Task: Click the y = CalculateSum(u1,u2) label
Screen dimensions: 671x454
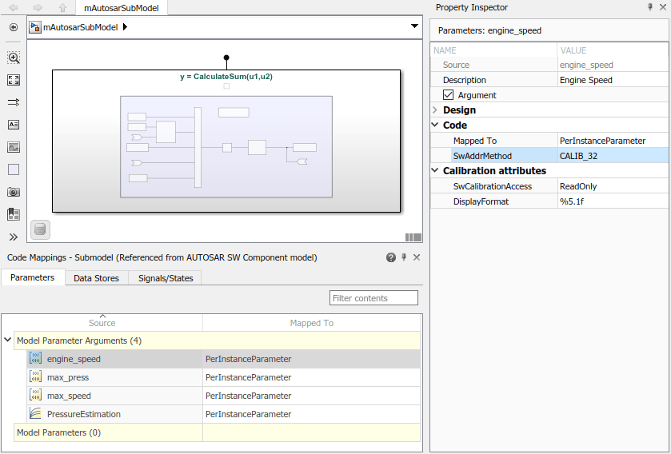Action: click(226, 76)
